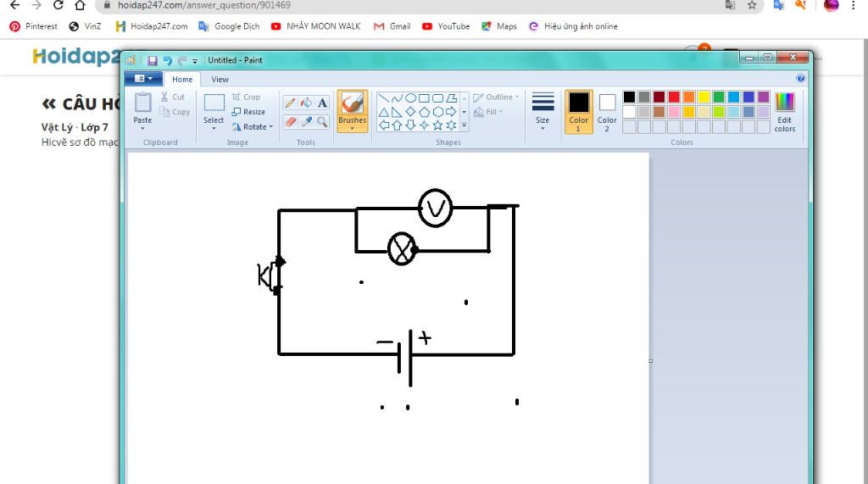This screenshot has height=484, width=868.
Task: Choose the Oval shape
Action: point(411,98)
